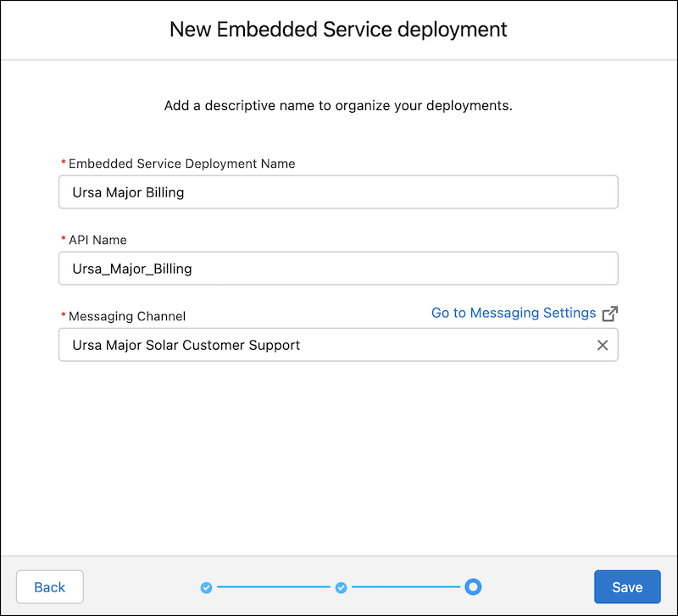Click the second completed progress checkmark
This screenshot has width=678, height=616.
(x=341, y=586)
